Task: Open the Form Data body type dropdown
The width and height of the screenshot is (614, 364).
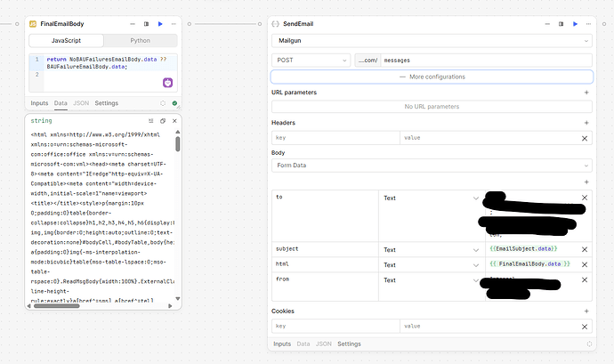Action: 432,166
